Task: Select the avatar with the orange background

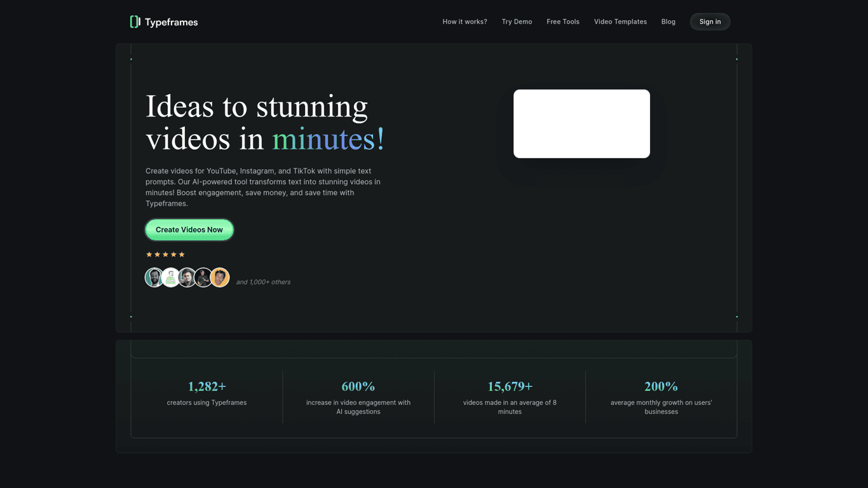Action: pos(220,278)
